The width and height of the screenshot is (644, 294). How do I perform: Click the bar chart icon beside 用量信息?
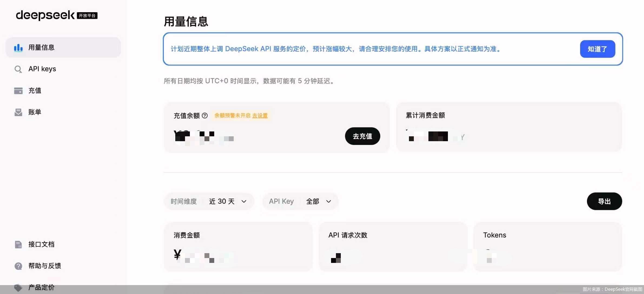point(18,48)
